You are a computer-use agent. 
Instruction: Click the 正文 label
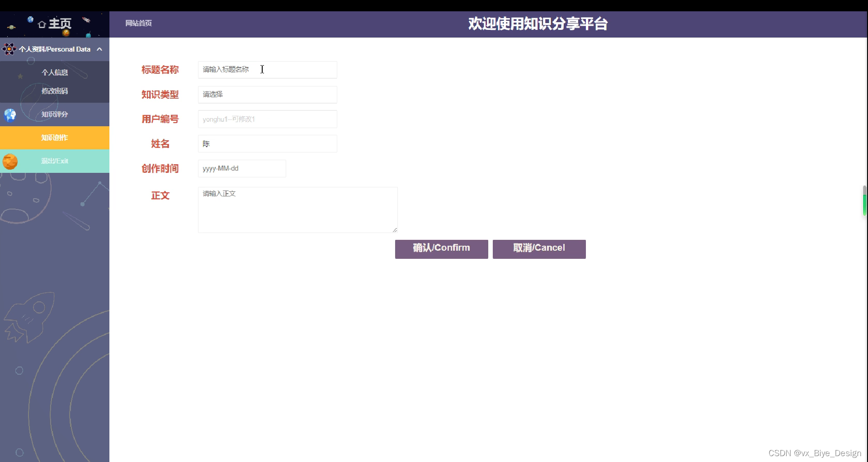(x=160, y=195)
